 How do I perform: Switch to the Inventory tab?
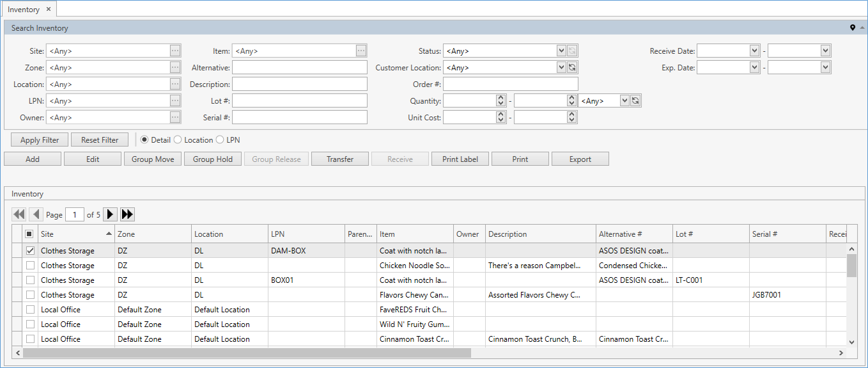coord(24,10)
